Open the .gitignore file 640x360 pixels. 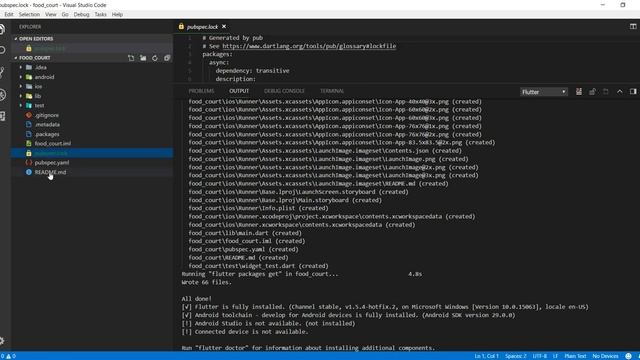[47, 115]
